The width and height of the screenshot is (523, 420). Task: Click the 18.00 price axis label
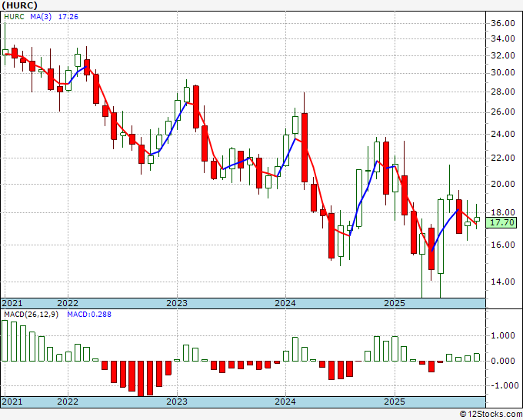(503, 212)
